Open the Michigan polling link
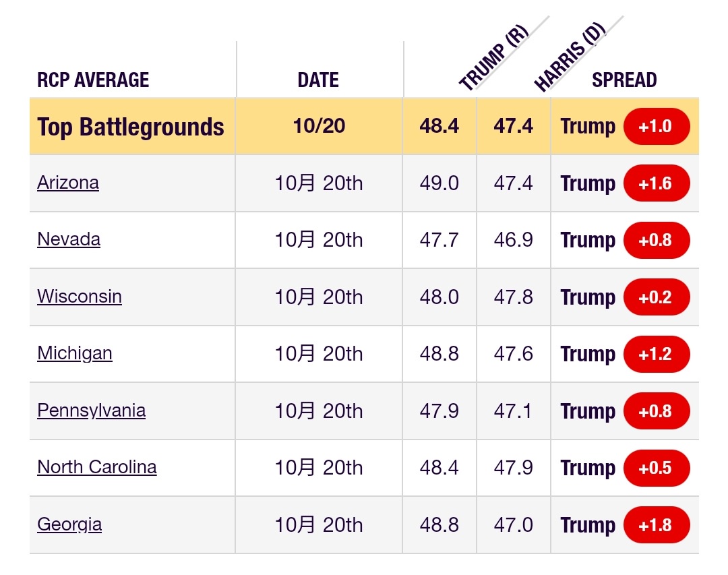This screenshot has width=728, height=575. (75, 353)
